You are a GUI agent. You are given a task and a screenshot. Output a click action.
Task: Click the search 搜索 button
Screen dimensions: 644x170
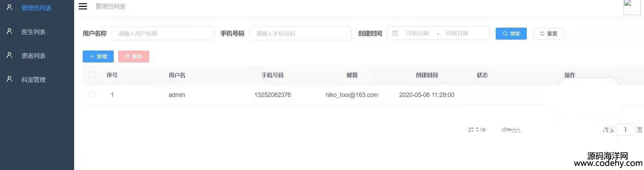point(511,33)
